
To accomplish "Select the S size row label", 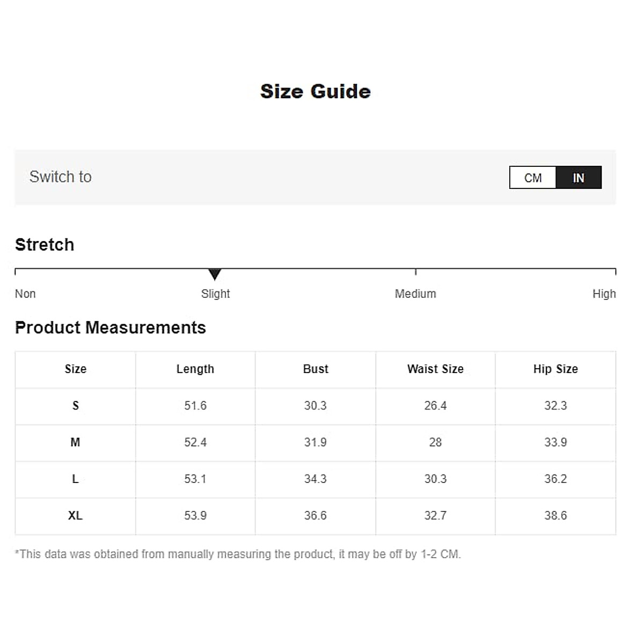I will pyautogui.click(x=75, y=406).
